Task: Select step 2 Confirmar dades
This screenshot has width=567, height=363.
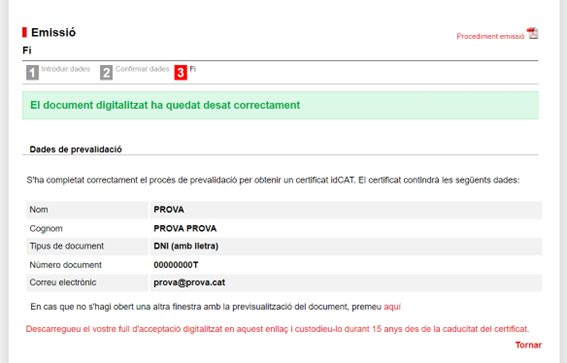Action: tap(135, 72)
